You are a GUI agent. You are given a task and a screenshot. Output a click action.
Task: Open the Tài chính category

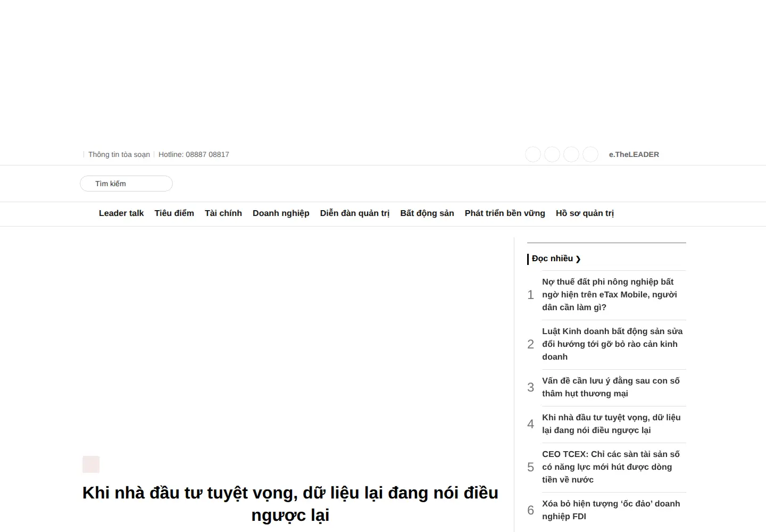coord(223,213)
